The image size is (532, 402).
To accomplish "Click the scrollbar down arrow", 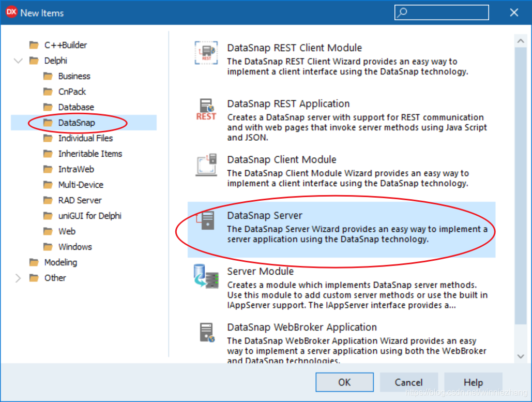I will click(521, 356).
